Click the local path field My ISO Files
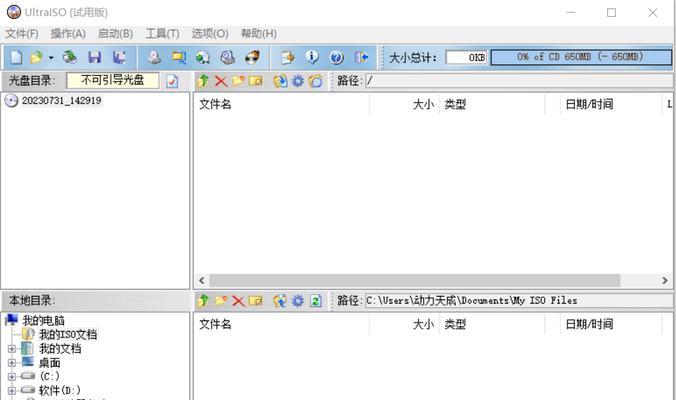This screenshot has width=676, height=400. [519, 300]
